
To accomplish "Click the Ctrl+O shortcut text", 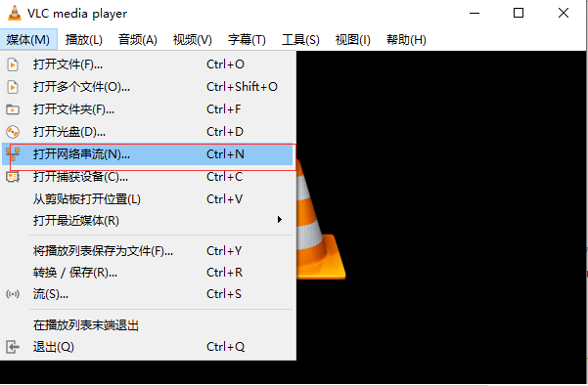I will 225,64.
